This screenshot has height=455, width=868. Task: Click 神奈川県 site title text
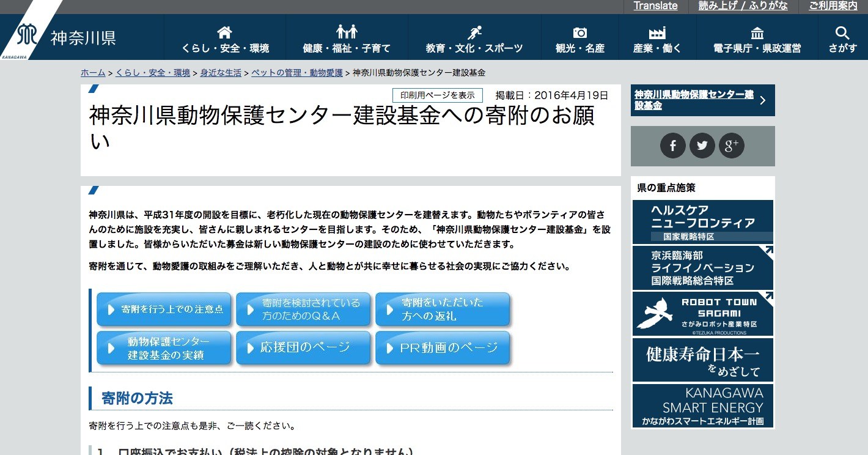tap(83, 38)
